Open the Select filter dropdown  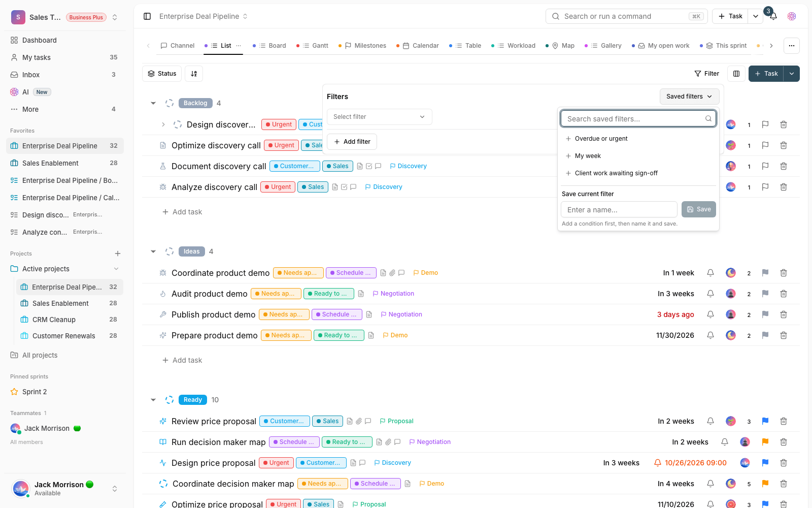[380, 117]
